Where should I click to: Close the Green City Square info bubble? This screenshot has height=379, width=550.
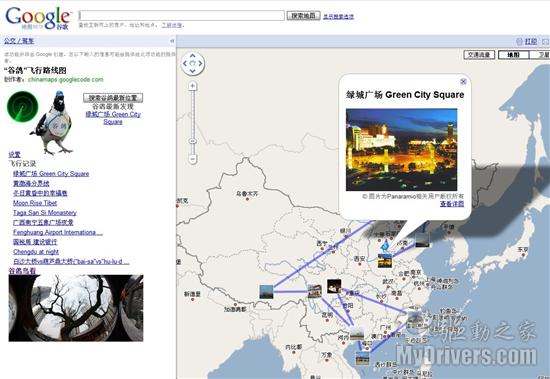coord(463,82)
